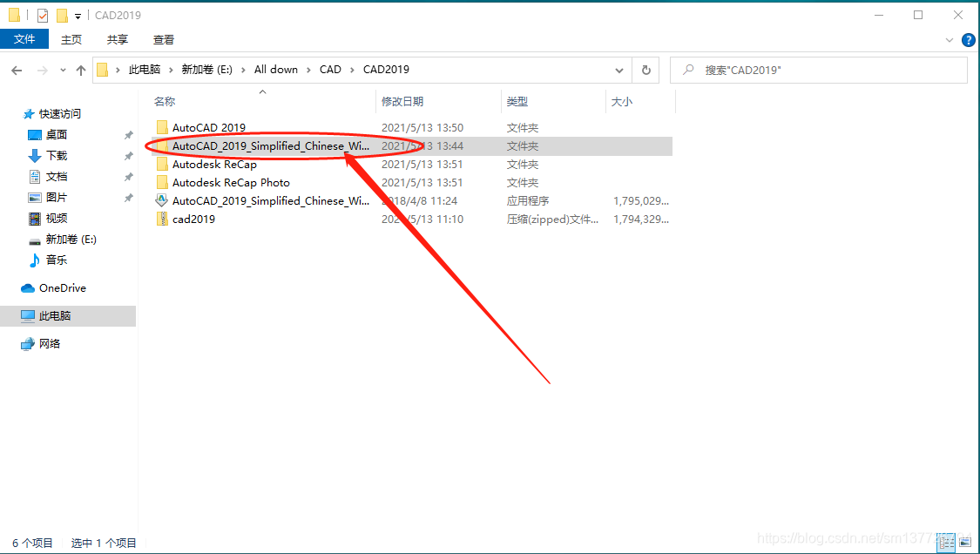Viewport: 980px width, 554px height.
Task: Open the Explorer help icon
Action: (x=968, y=40)
